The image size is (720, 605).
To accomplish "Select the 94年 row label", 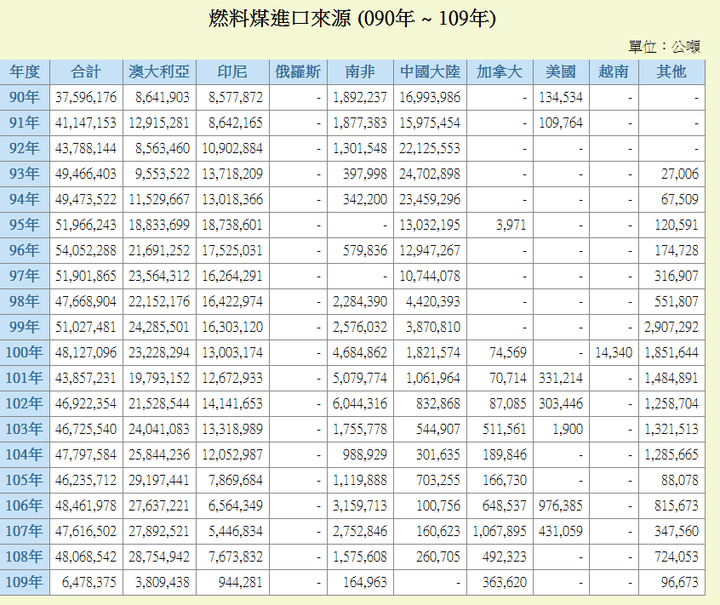I will pos(25,199).
